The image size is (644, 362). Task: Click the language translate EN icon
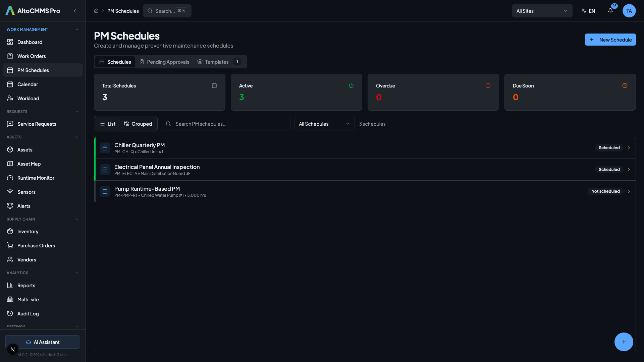588,11
